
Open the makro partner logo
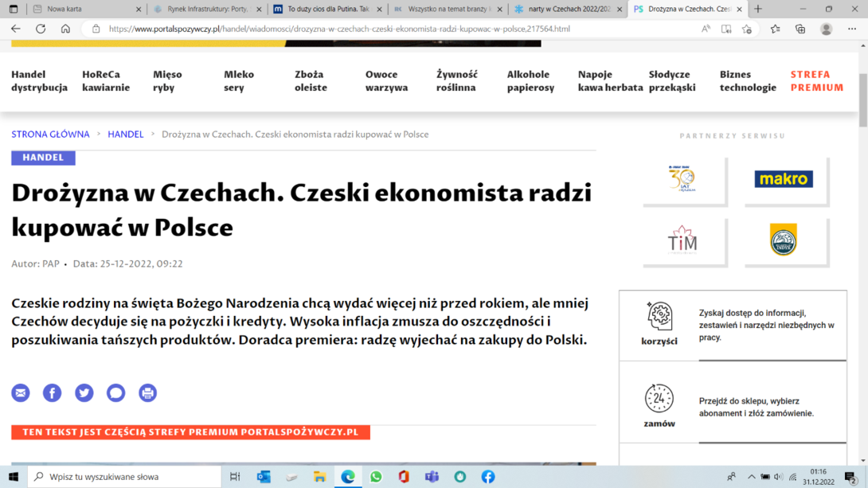[x=784, y=178]
